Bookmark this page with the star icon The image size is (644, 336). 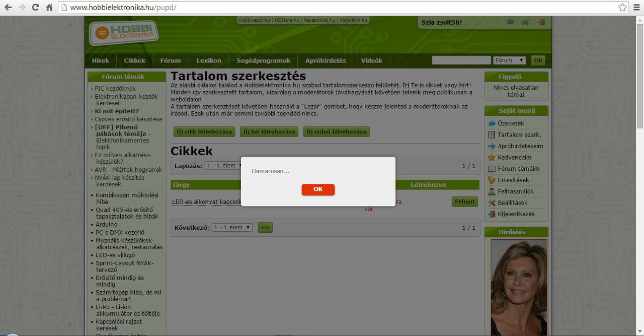(622, 8)
